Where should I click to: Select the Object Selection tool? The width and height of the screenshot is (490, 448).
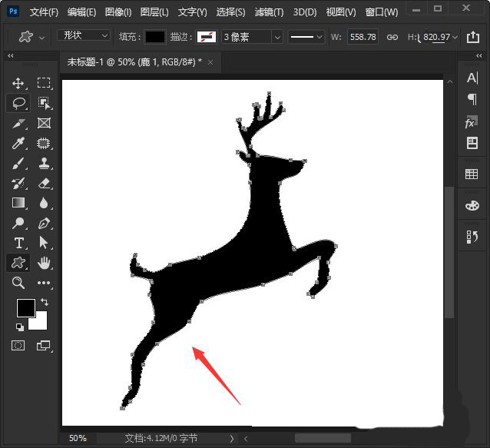[44, 103]
